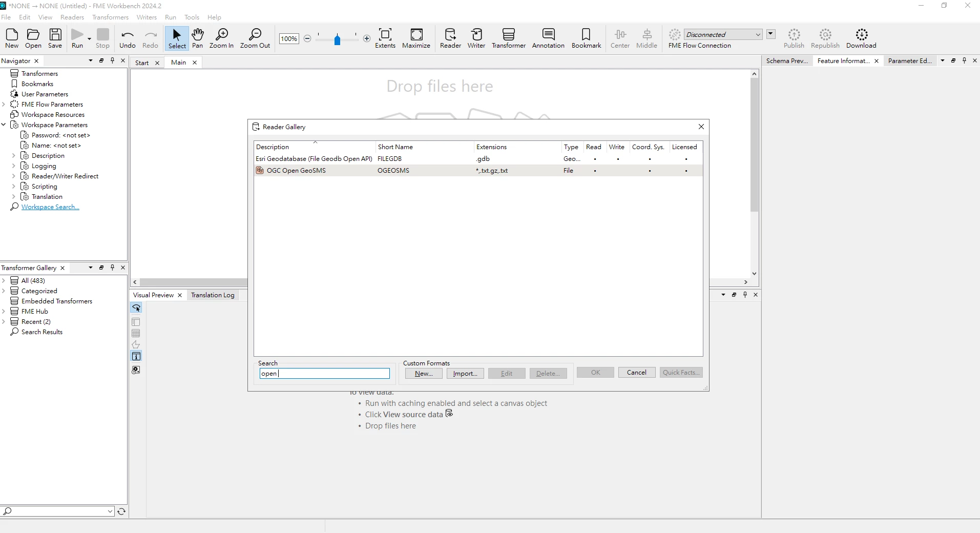Expand the FME Hub gallery node
The width and height of the screenshot is (980, 533).
click(x=4, y=311)
